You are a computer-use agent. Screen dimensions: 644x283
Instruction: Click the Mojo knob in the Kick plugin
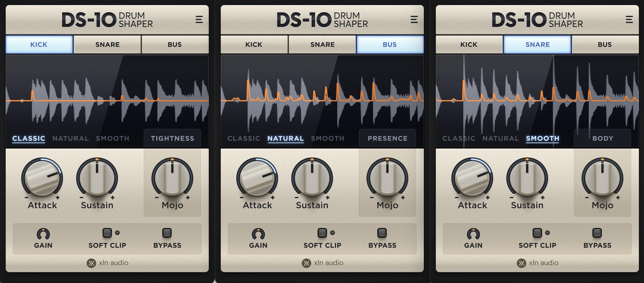[x=172, y=178]
